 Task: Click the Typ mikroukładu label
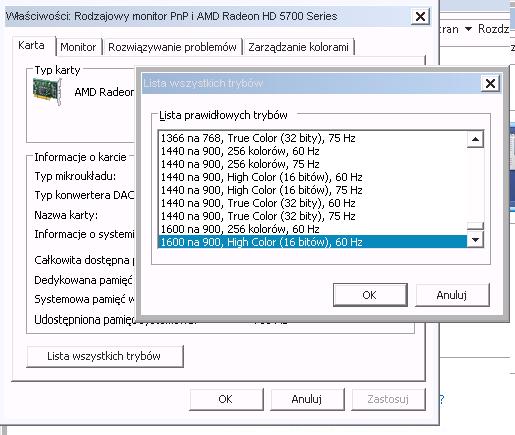point(75,176)
